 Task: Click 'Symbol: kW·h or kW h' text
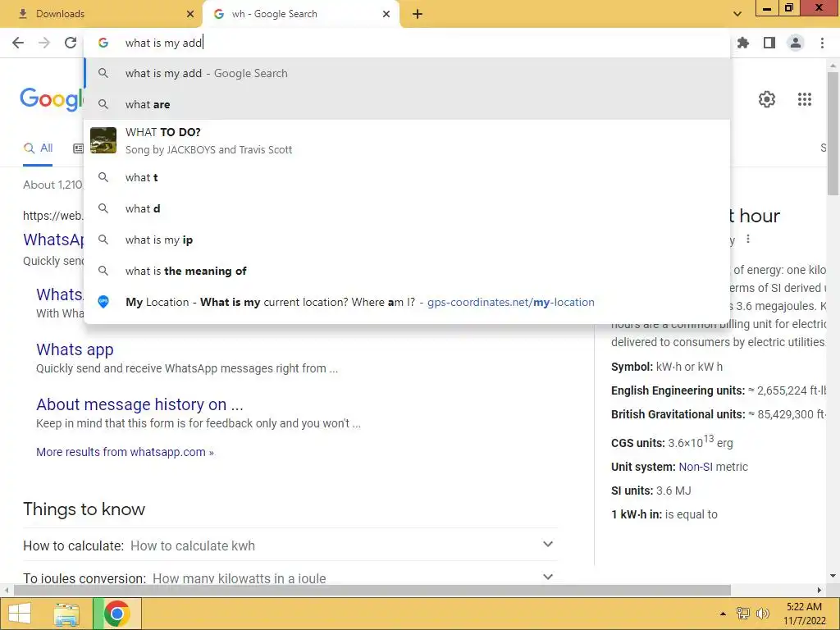point(667,367)
